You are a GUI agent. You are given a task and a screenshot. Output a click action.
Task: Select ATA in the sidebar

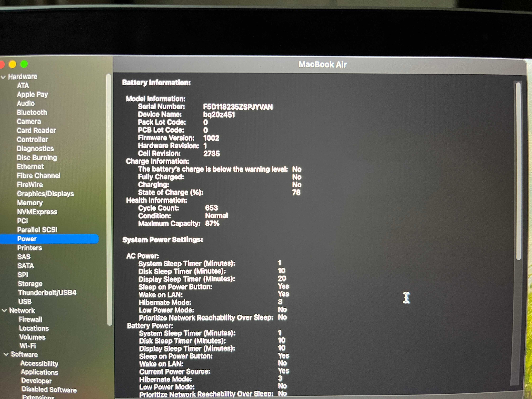coord(23,86)
